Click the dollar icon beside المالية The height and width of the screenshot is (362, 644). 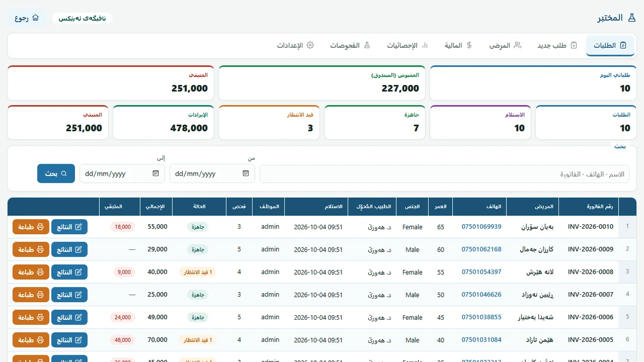click(469, 45)
